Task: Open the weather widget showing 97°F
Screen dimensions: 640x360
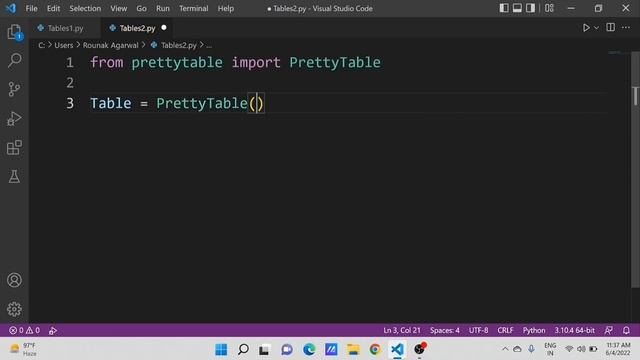Action: (23, 349)
